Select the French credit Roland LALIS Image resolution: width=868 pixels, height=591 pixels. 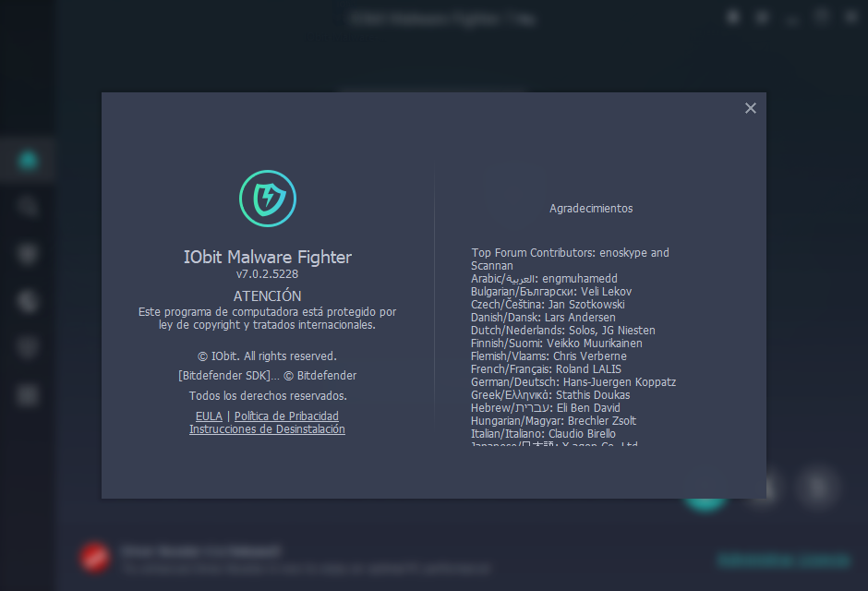547,369
